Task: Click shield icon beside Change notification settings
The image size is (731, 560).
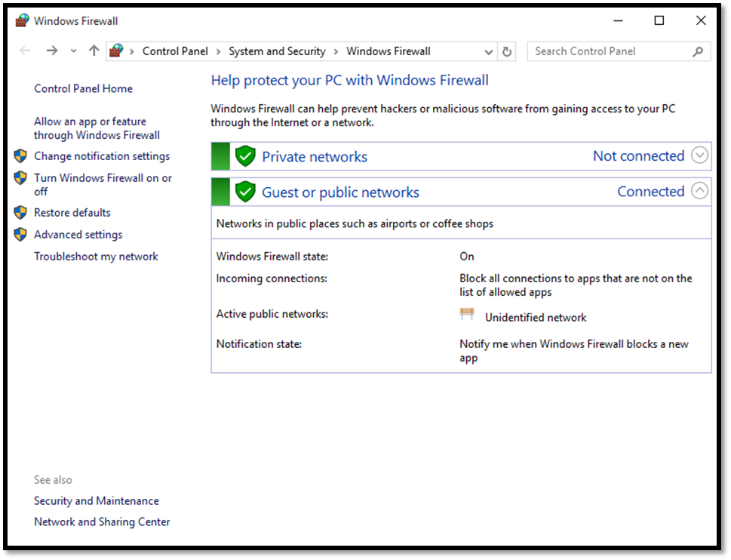Action: [x=20, y=155]
